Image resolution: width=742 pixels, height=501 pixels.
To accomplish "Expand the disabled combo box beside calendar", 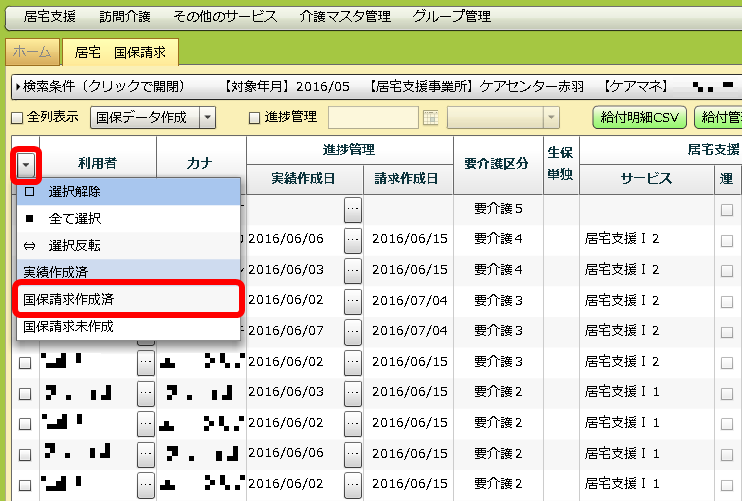I will click(x=550, y=118).
